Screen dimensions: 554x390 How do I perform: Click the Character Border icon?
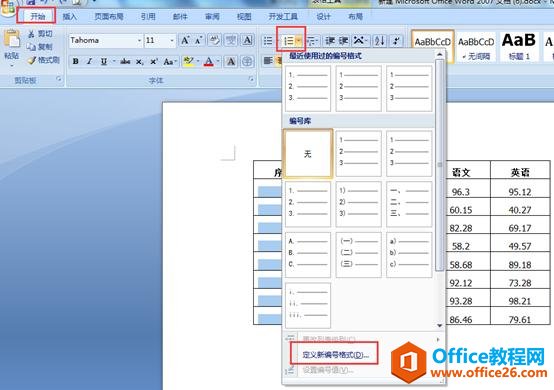coord(248,41)
